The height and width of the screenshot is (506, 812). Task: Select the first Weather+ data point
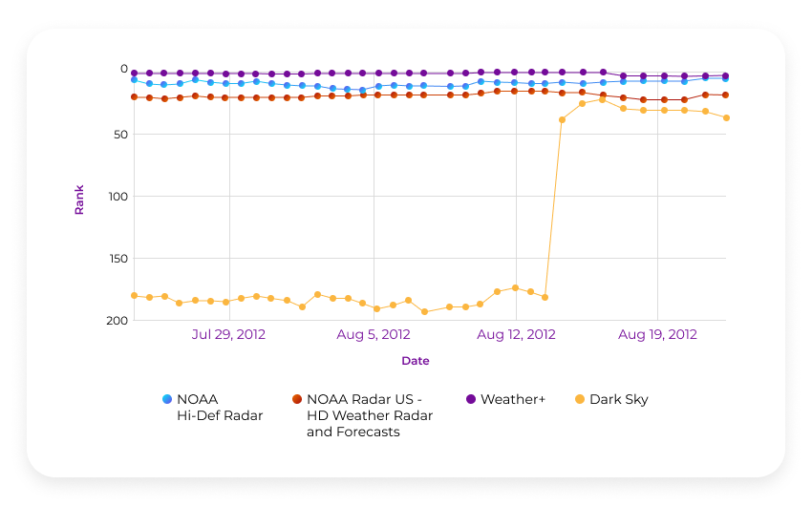pos(135,73)
